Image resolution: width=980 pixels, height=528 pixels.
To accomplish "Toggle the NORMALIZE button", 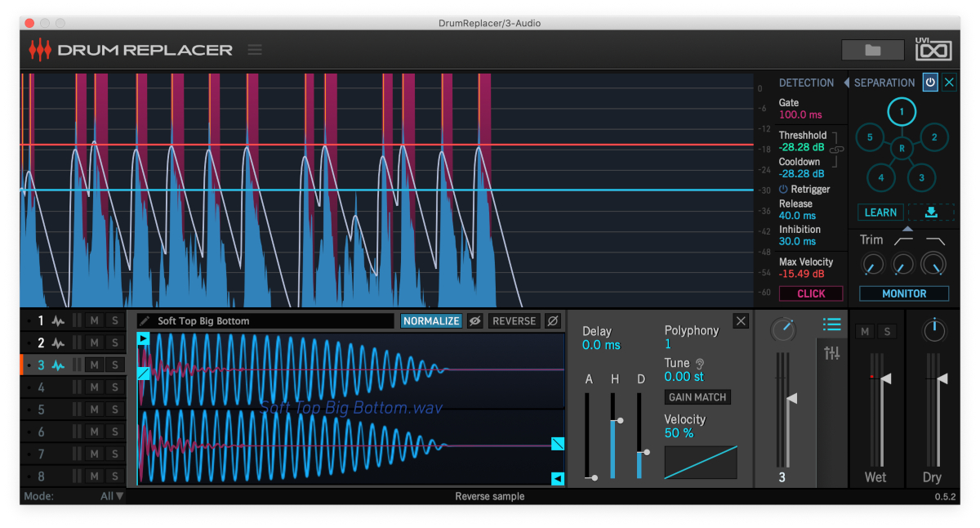I will 431,321.
